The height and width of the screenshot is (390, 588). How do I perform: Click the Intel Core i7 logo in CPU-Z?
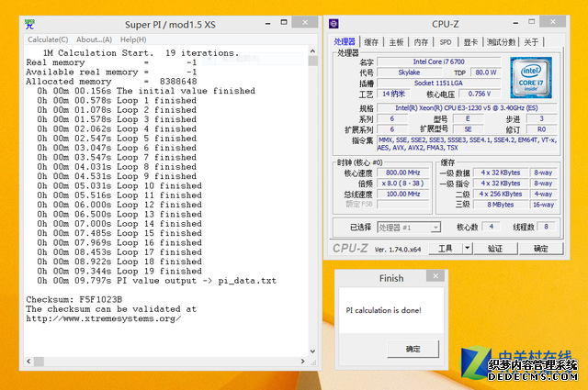pos(531,78)
